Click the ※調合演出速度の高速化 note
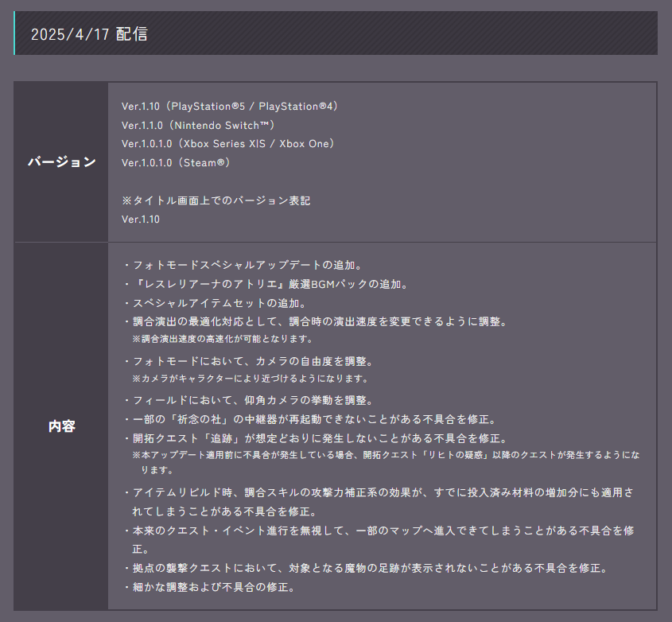This screenshot has width=672, height=622. [x=223, y=339]
